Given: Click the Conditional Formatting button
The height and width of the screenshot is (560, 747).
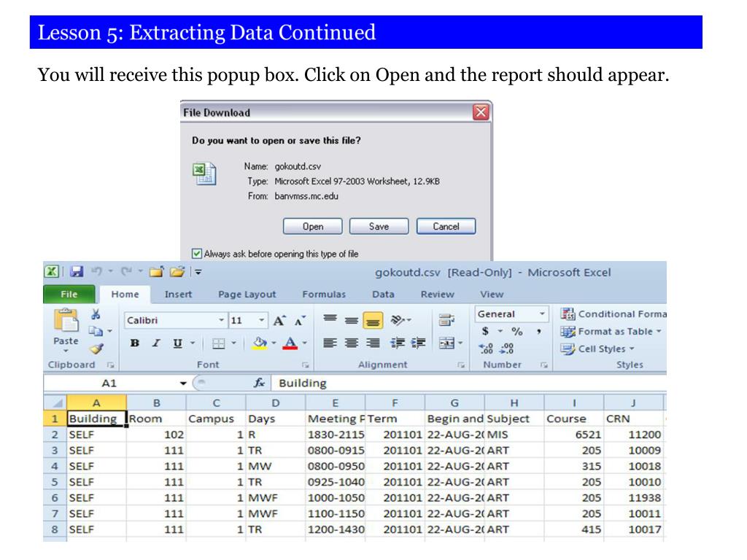Looking at the screenshot, I should pyautogui.click(x=613, y=314).
